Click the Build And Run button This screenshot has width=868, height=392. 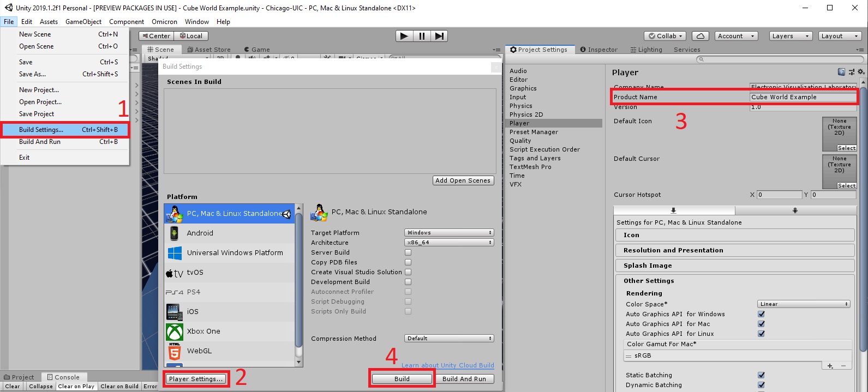click(464, 379)
